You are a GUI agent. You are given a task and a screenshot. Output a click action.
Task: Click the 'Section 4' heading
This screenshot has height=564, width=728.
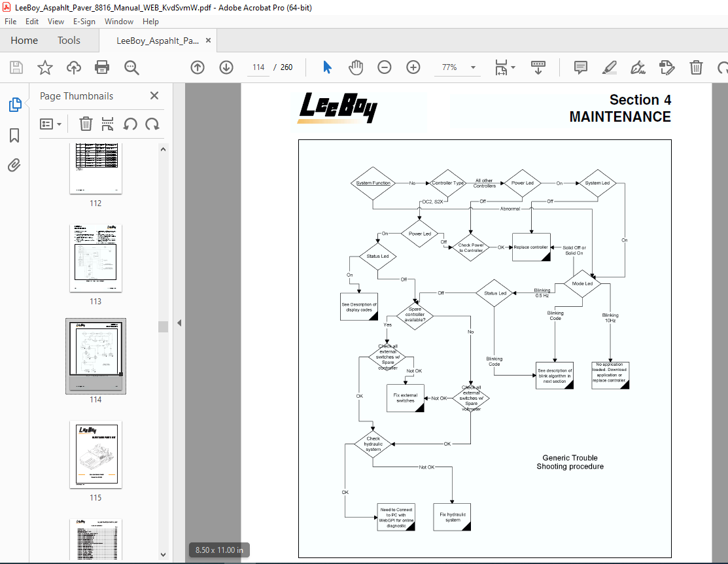coord(640,99)
